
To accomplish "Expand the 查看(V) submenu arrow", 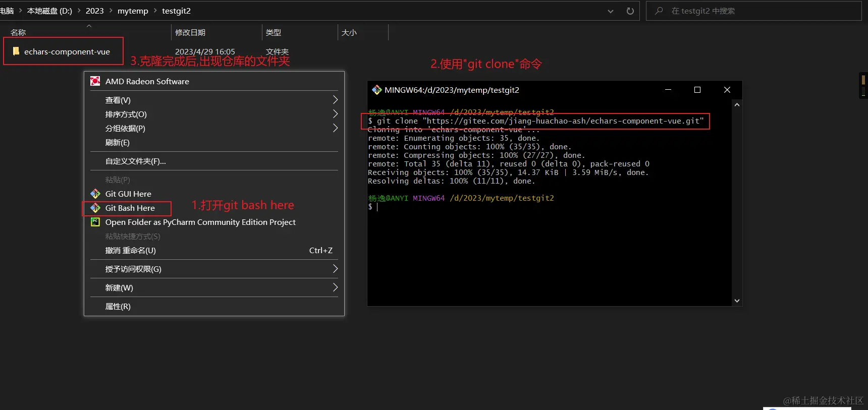I will click(335, 100).
